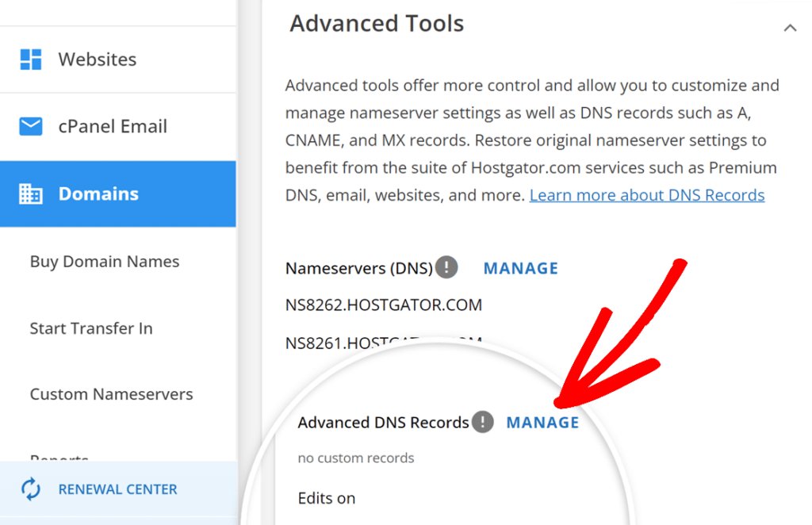812x525 pixels.
Task: Navigate to Buy Domain Names
Action: (x=104, y=261)
